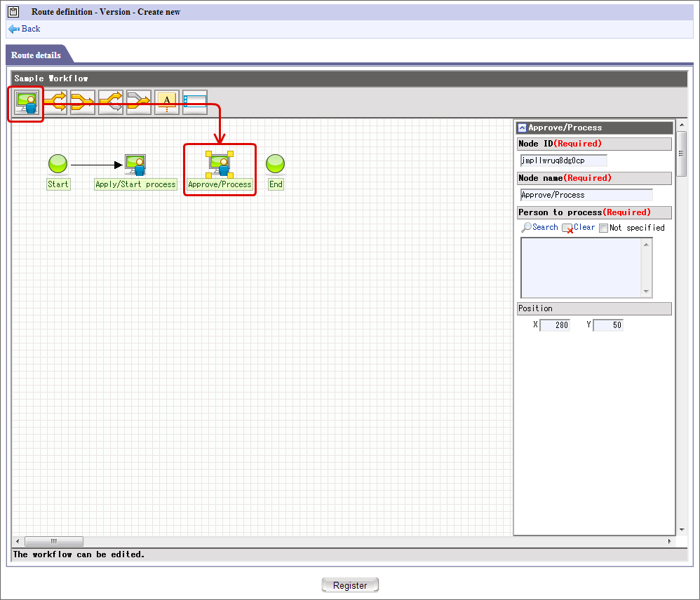Viewport: 700px width, 600px height.
Task: Go Back to the previous page
Action: point(31,29)
